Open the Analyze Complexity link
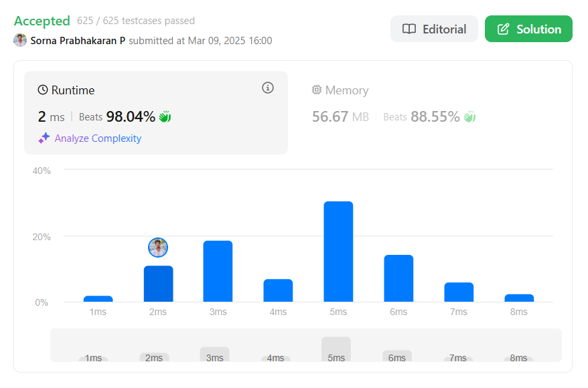The image size is (588, 388). 98,138
